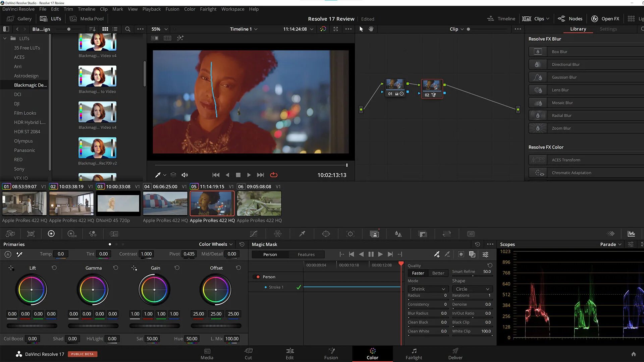Mute the viewer audio
The image size is (644, 362).
pos(185,175)
